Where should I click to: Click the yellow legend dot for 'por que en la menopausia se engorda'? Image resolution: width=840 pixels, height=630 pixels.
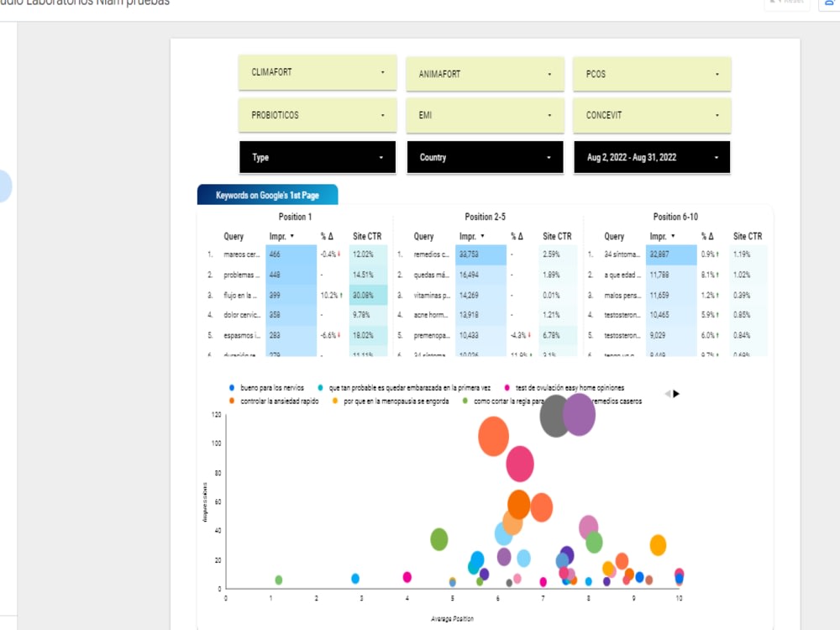pyautogui.click(x=335, y=401)
